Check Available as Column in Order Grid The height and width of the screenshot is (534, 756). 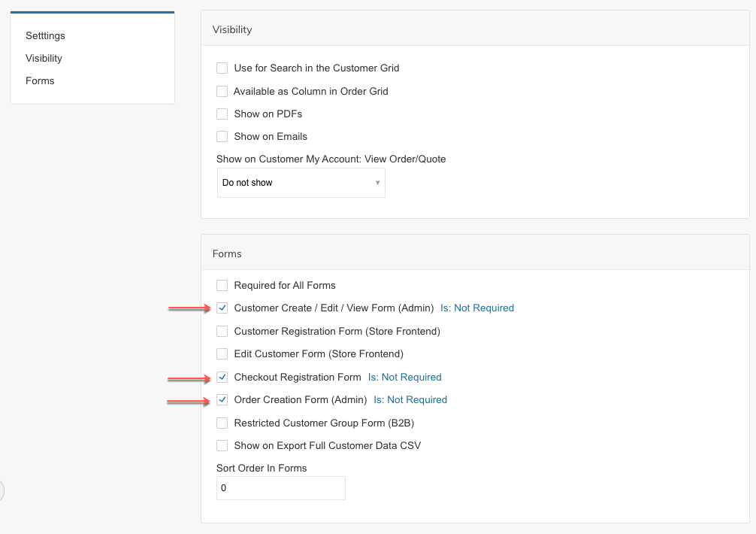click(222, 92)
